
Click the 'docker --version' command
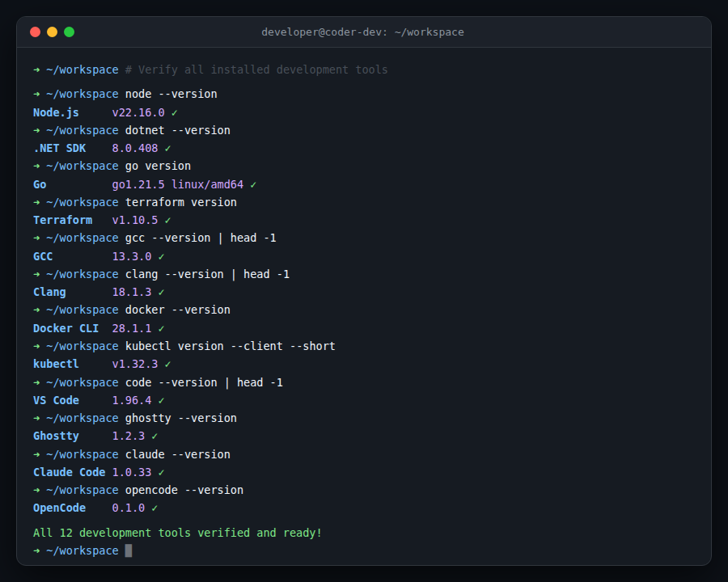pos(178,310)
